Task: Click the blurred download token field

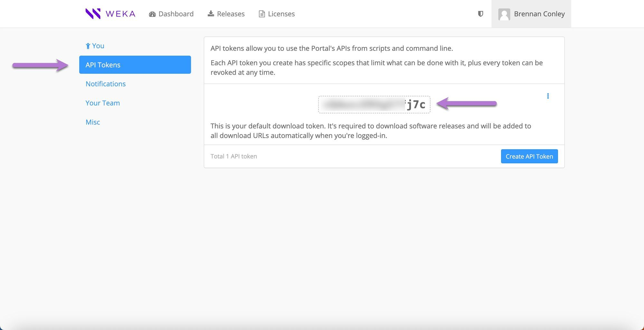Action: coord(374,105)
